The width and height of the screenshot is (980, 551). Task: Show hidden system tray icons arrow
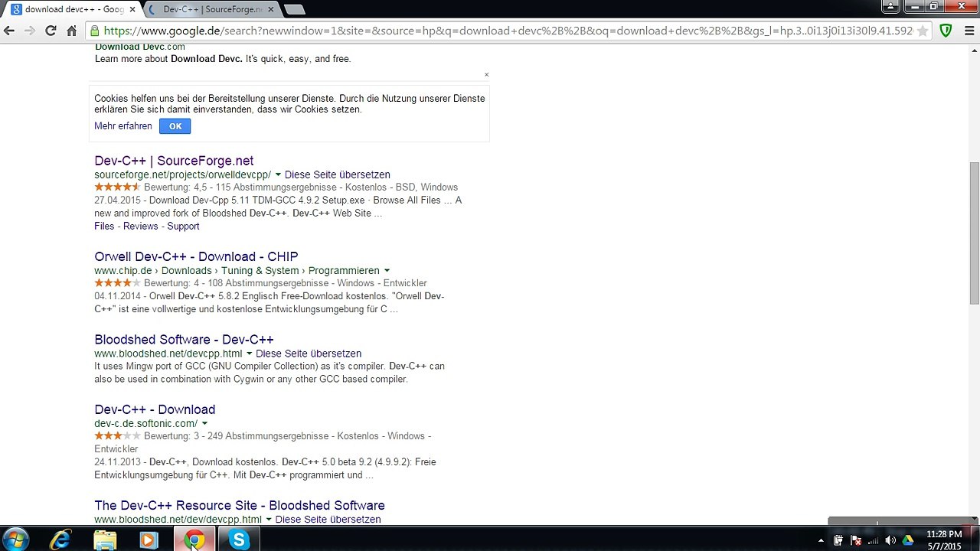tap(821, 540)
